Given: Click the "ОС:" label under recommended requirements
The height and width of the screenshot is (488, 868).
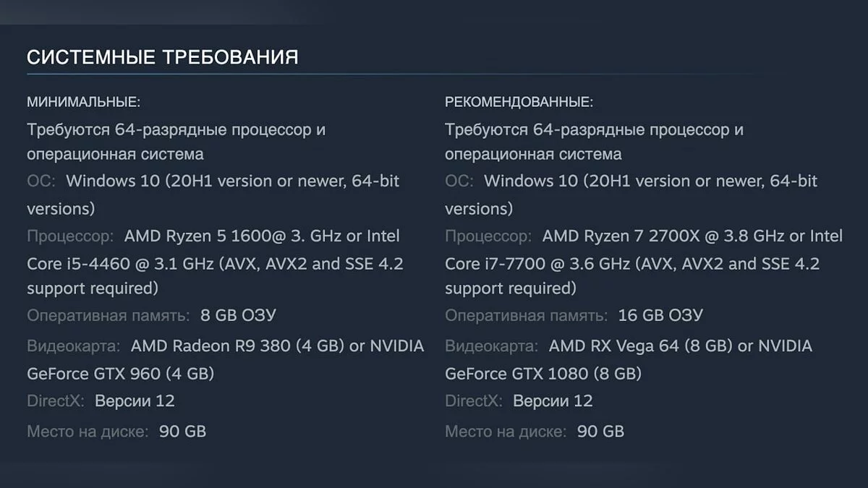Looking at the screenshot, I should click(459, 181).
